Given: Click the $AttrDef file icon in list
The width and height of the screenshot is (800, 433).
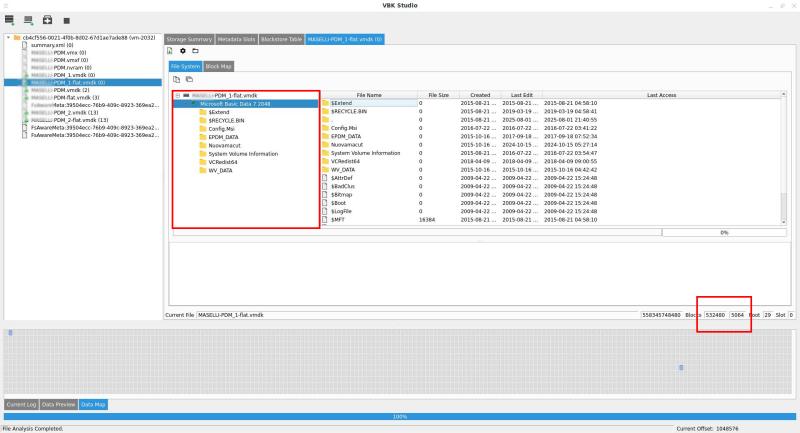Looking at the screenshot, I should tap(325, 178).
